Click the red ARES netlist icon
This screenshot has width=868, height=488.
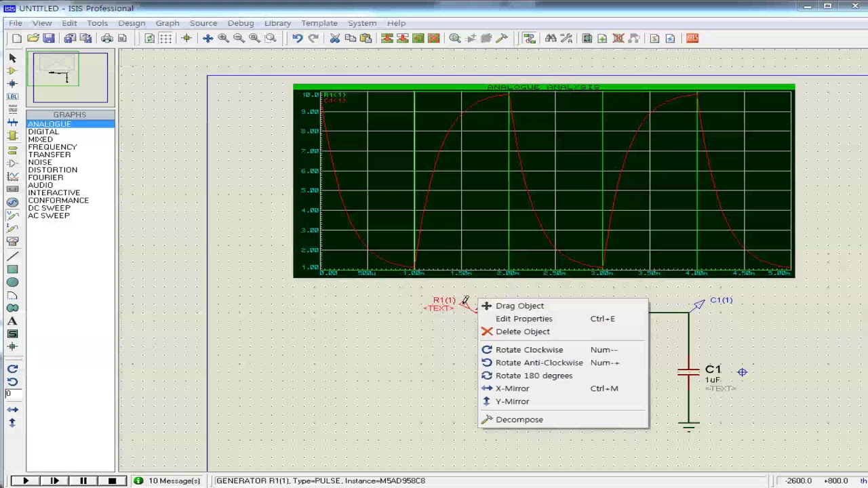pos(692,39)
